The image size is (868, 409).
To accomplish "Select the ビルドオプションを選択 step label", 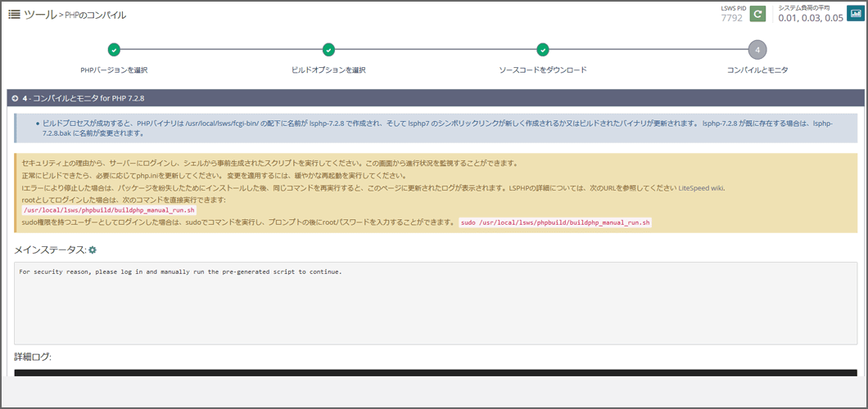I will pyautogui.click(x=328, y=70).
